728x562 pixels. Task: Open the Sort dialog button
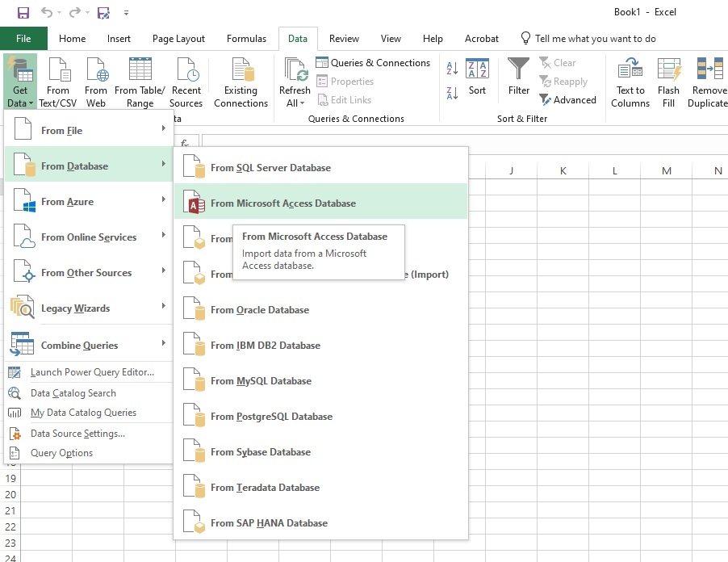477,78
